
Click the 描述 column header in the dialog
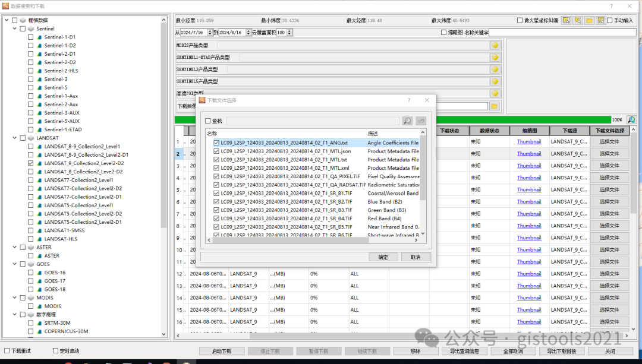point(392,134)
